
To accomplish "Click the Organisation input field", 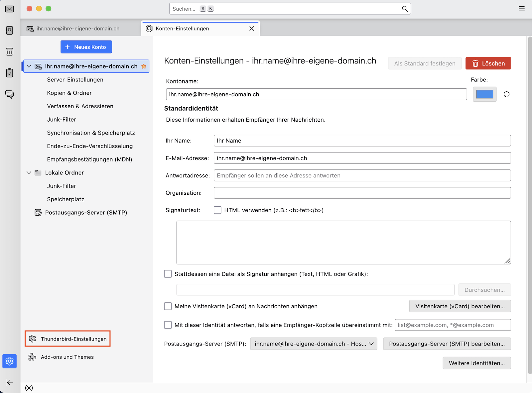I will 362,193.
